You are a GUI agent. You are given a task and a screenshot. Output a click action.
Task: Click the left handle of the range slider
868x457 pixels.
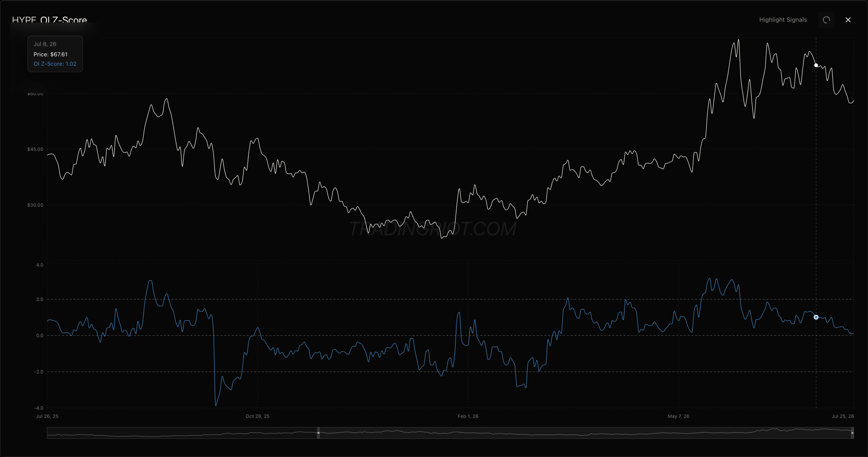tap(319, 433)
